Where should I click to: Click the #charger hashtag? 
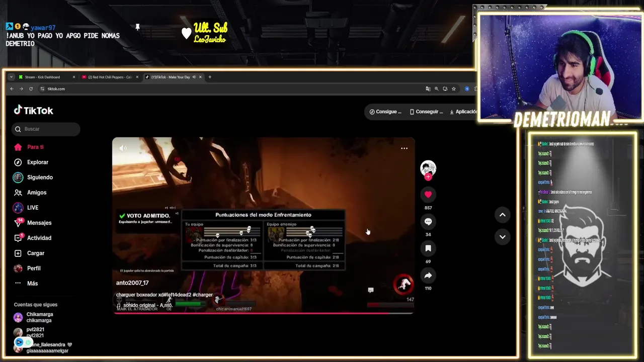203,295
